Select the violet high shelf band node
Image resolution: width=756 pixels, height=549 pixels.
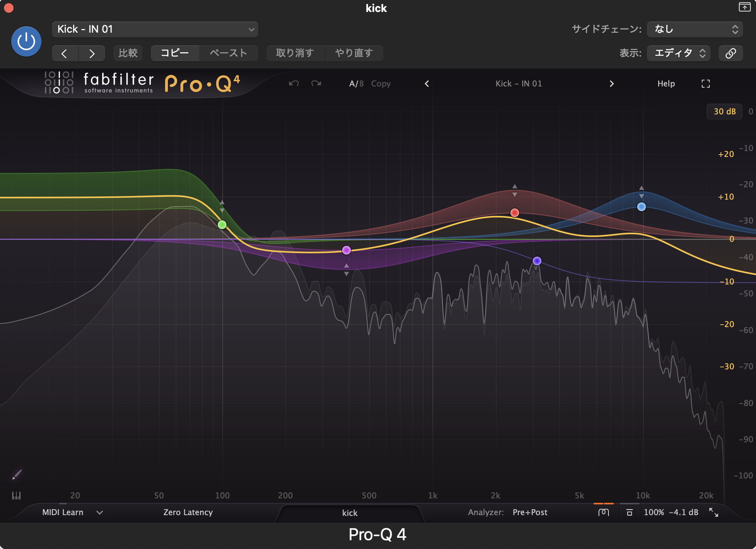click(x=537, y=261)
